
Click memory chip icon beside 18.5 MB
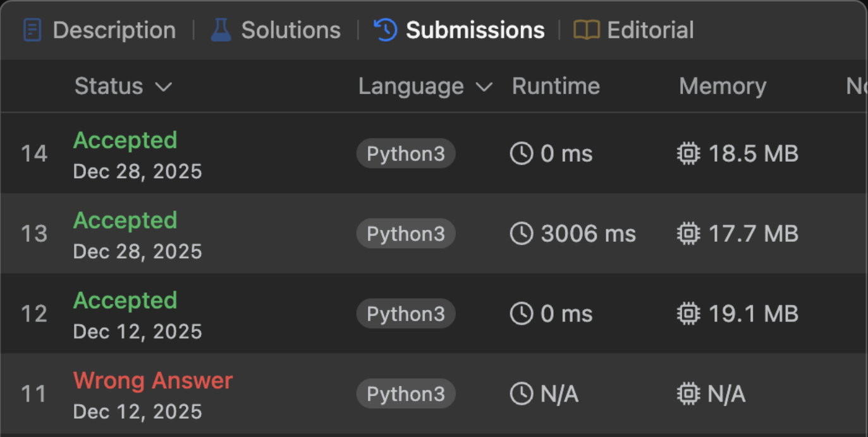click(688, 153)
